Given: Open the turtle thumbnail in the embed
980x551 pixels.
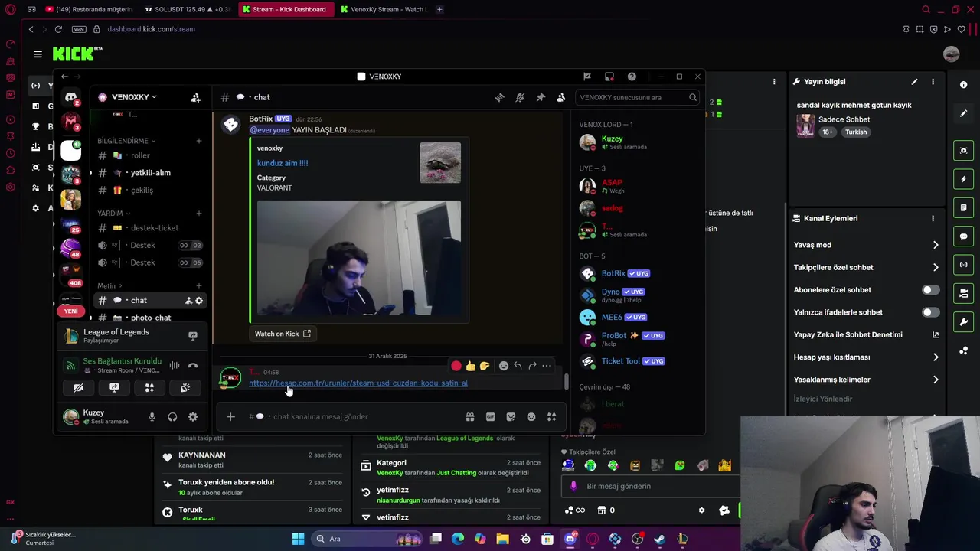Looking at the screenshot, I should pyautogui.click(x=440, y=162).
